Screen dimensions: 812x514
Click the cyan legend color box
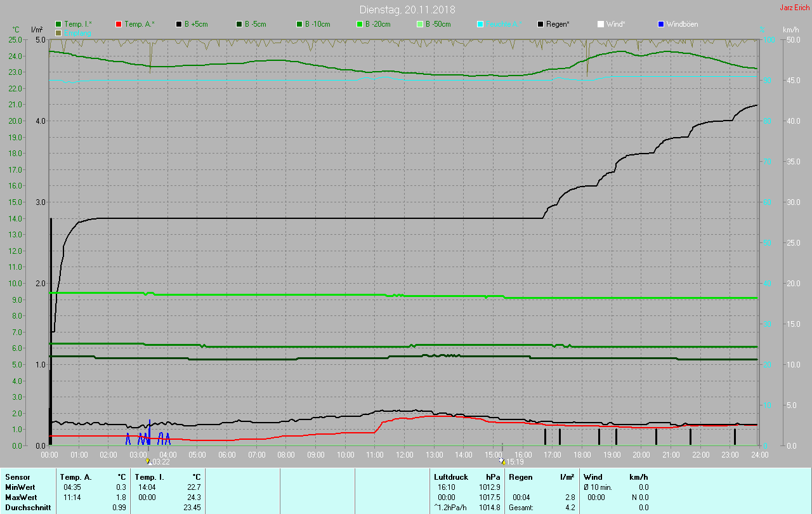click(x=480, y=24)
